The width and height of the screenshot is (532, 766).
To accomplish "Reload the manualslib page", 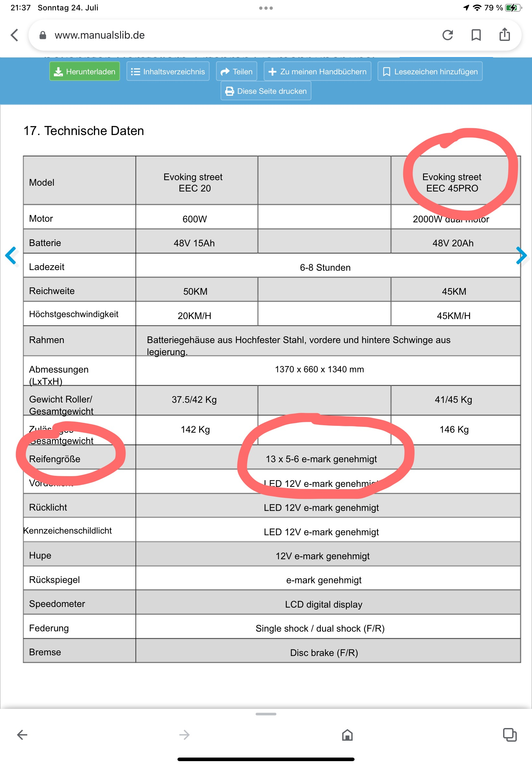I will click(x=447, y=35).
